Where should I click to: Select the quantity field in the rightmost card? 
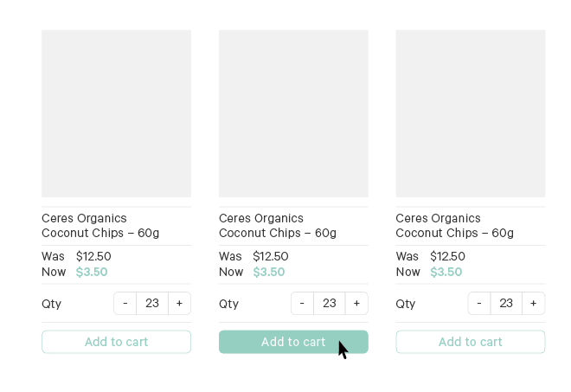click(506, 304)
